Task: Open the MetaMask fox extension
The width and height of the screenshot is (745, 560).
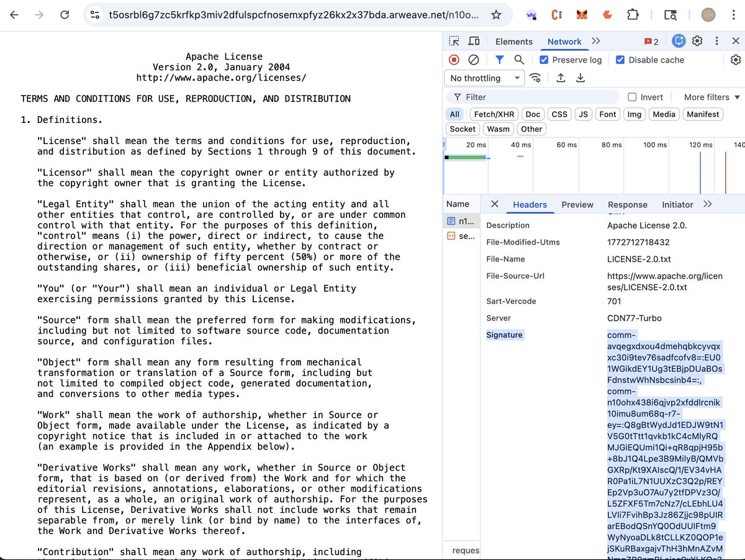Action: click(582, 15)
